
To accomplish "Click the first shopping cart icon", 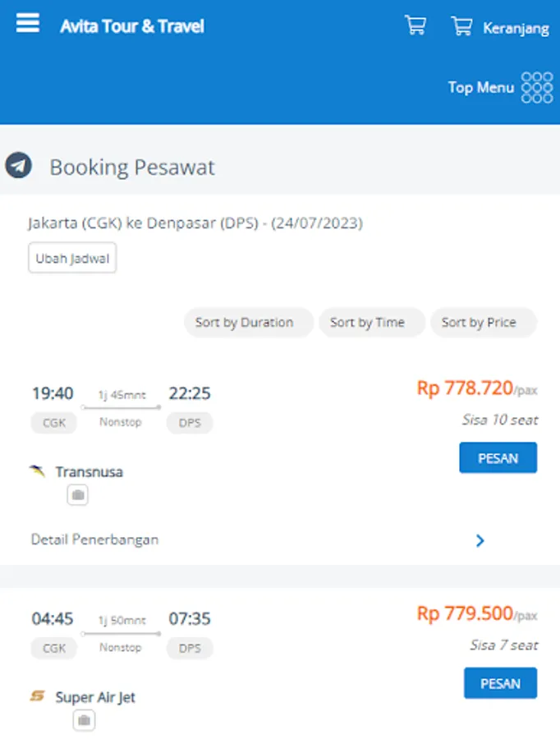I will click(415, 25).
